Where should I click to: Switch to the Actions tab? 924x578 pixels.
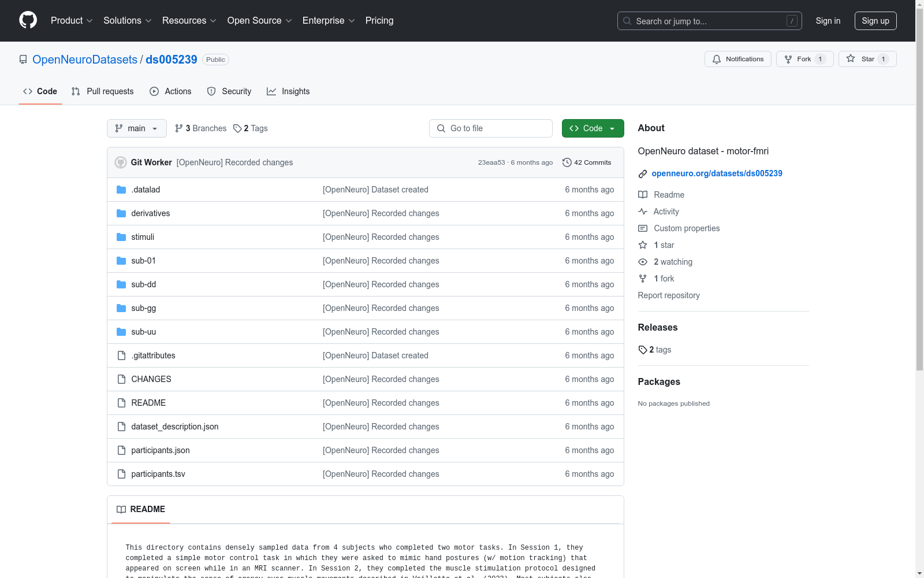(170, 91)
